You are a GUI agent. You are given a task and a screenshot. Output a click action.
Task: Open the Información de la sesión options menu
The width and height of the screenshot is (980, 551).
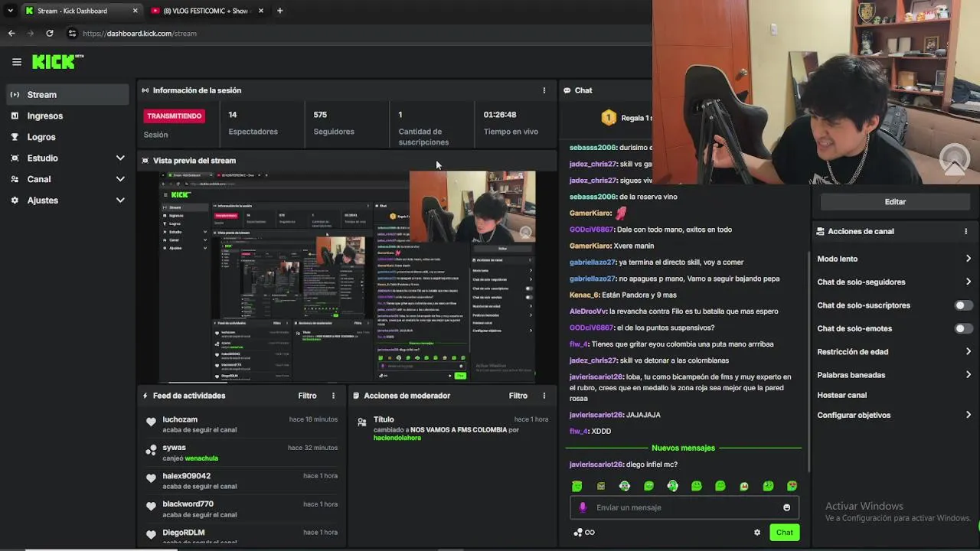click(x=544, y=90)
